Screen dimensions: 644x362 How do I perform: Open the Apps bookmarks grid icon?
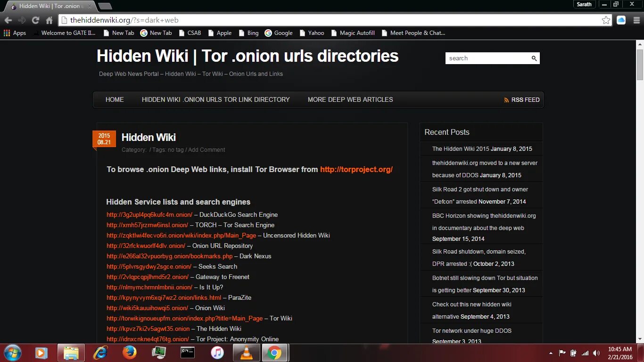coord(7,33)
